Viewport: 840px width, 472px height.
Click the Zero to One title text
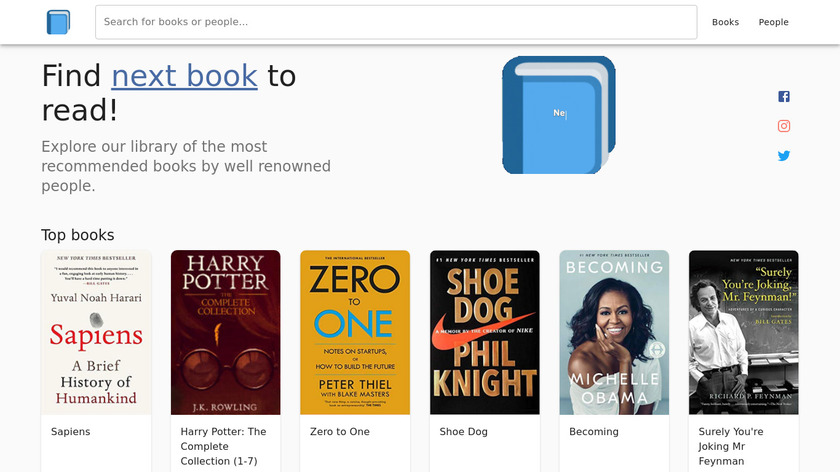point(340,432)
